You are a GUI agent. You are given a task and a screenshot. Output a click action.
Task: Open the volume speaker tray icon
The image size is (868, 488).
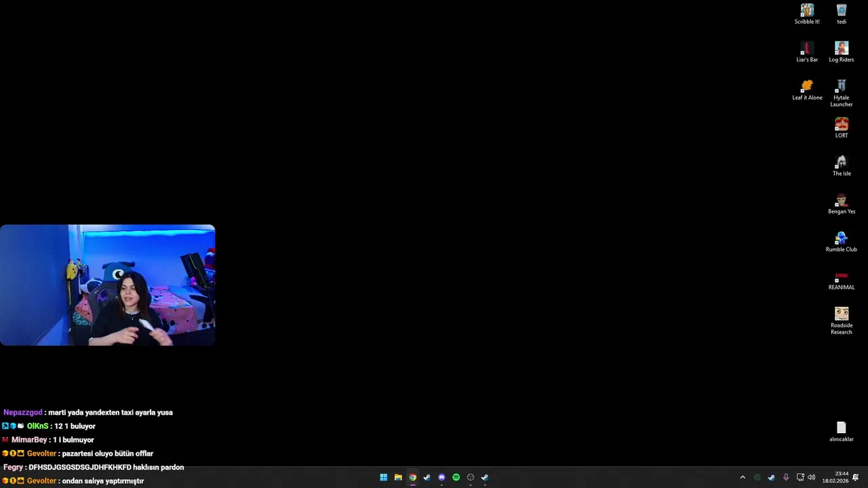[812, 477]
